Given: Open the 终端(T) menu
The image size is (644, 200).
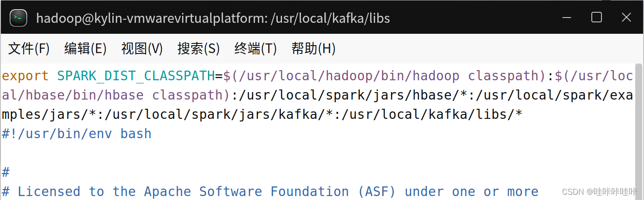Looking at the screenshot, I should 256,49.
